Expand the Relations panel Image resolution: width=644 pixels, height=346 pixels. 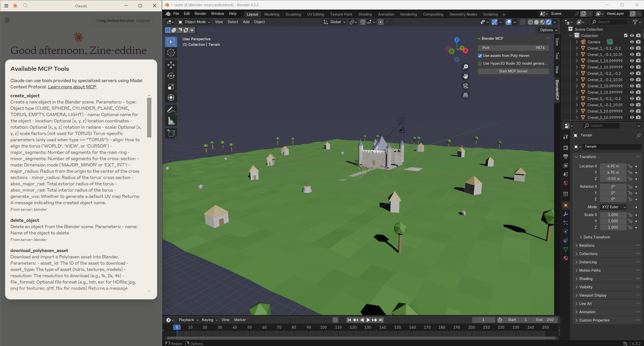point(587,245)
